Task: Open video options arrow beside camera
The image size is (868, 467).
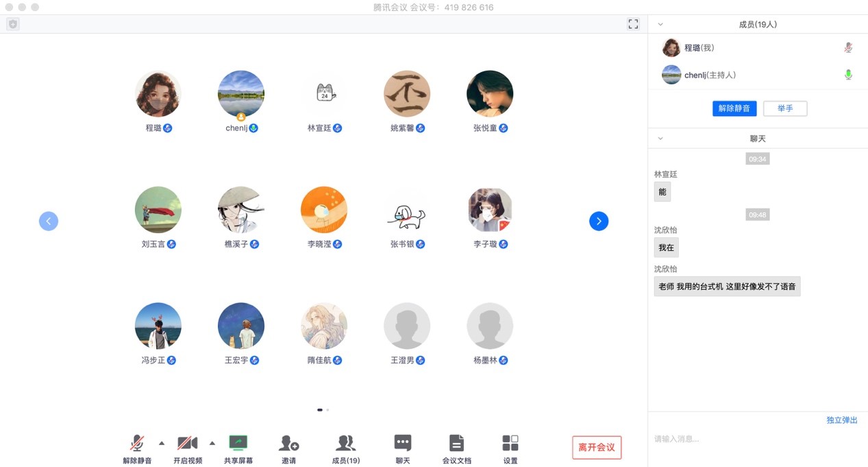Action: click(212, 442)
